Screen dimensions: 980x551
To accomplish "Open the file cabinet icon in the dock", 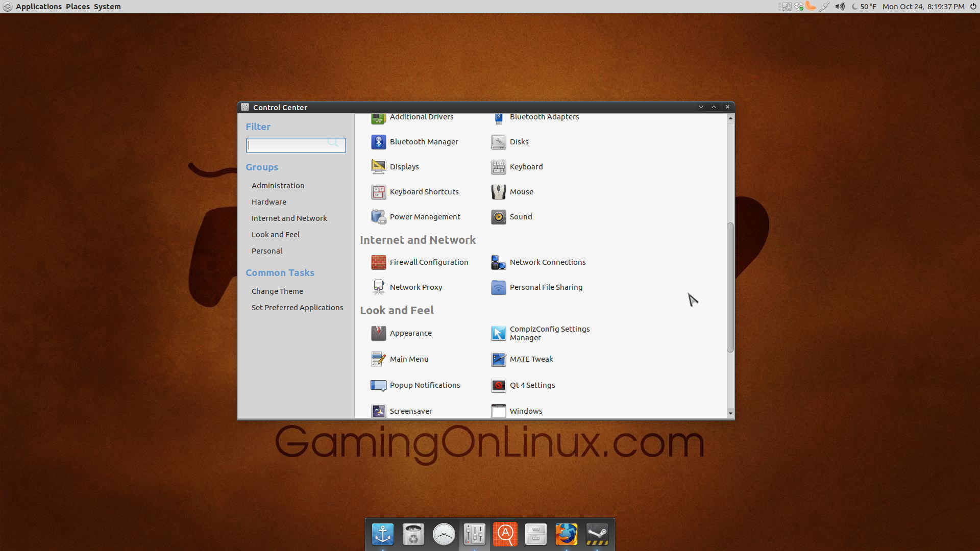I will pyautogui.click(x=536, y=534).
